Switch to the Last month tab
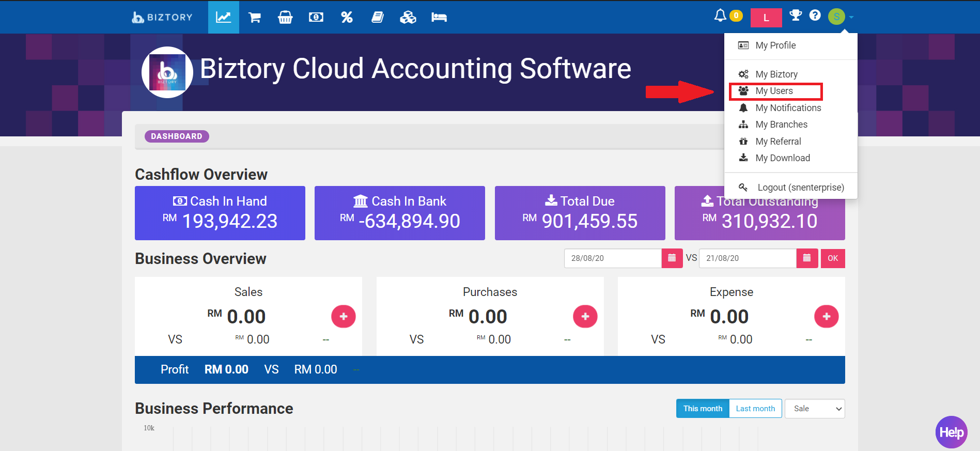This screenshot has width=980, height=451. pos(755,409)
